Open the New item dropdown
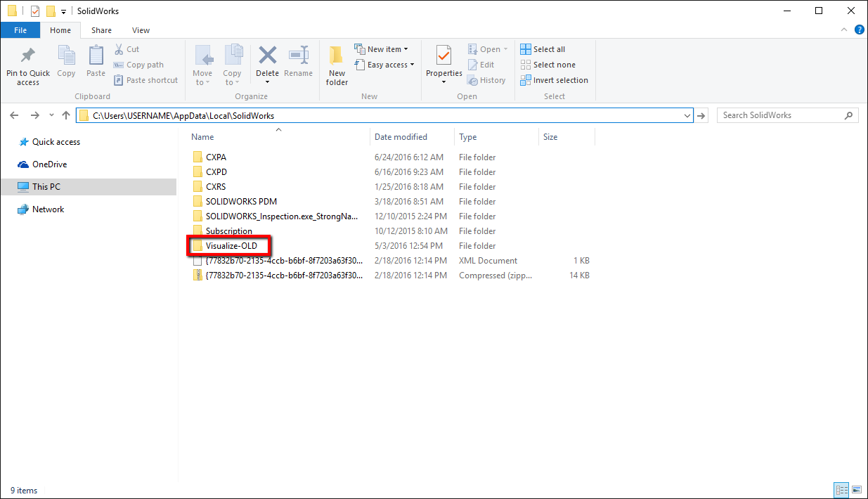This screenshot has height=499, width=868. pyautogui.click(x=382, y=49)
